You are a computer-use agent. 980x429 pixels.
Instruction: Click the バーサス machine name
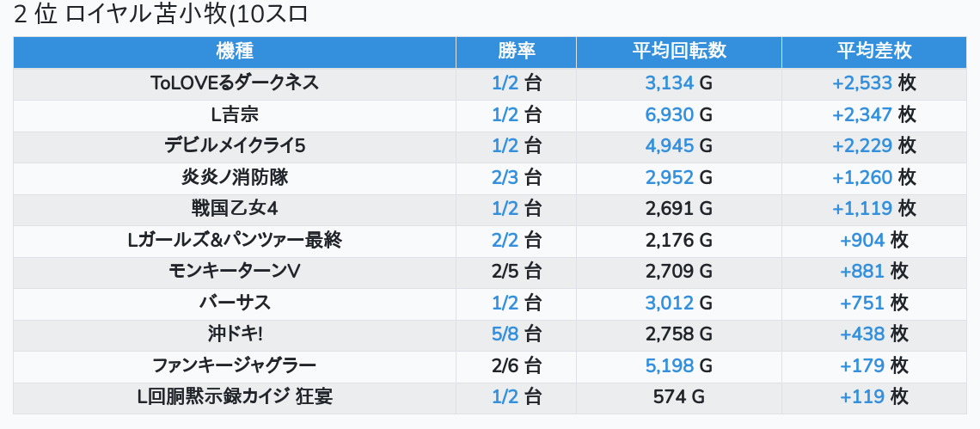(235, 303)
